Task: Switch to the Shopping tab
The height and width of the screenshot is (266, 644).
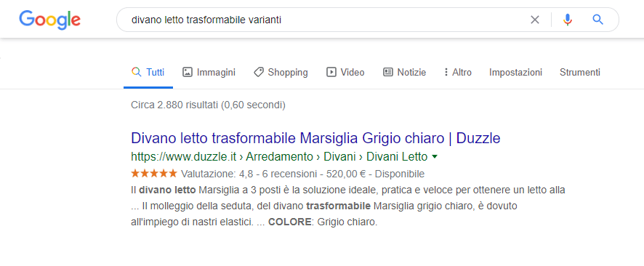Action: click(281, 72)
